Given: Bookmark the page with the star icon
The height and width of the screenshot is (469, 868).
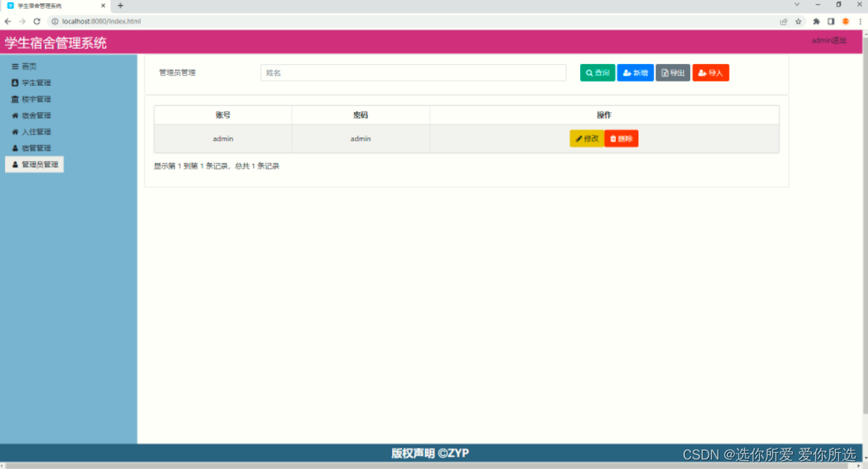Looking at the screenshot, I should pos(798,22).
